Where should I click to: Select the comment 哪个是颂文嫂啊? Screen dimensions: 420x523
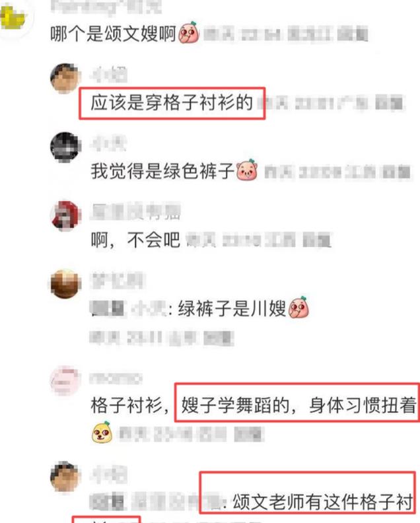[x=113, y=34]
